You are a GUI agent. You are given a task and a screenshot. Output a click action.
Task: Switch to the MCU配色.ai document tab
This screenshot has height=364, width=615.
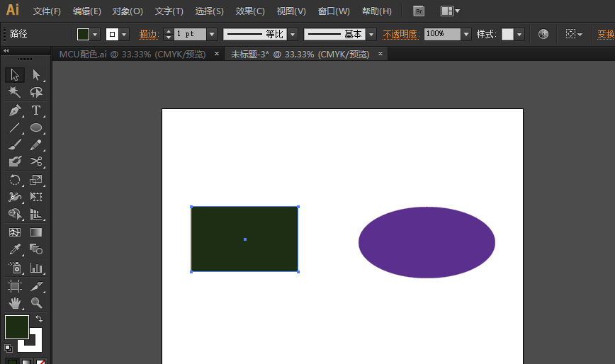tap(132, 54)
